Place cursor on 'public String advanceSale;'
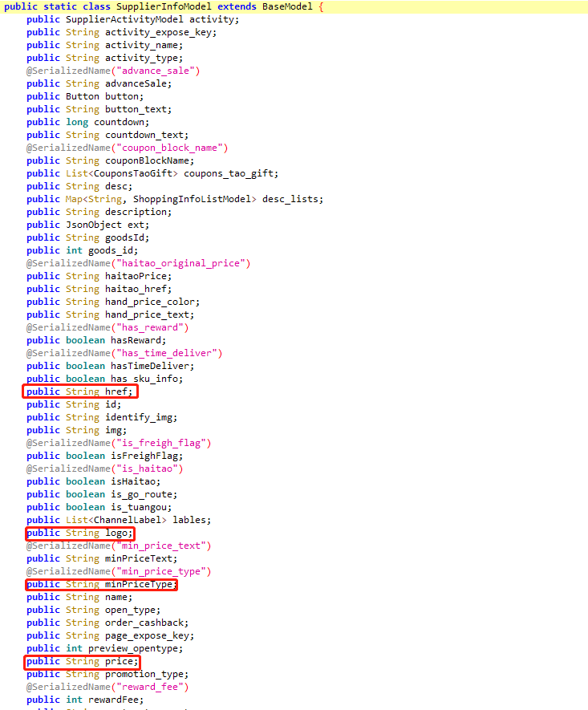Screen dimensions: 588x710 pyautogui.click(x=99, y=83)
